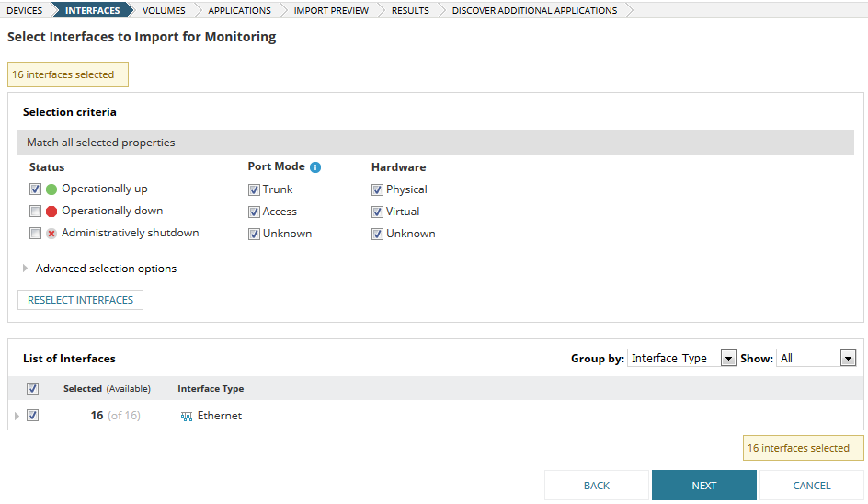Screen dimensions: 868x504
Task: Toggle the select-all interfaces header checkbox
Action: tap(33, 389)
